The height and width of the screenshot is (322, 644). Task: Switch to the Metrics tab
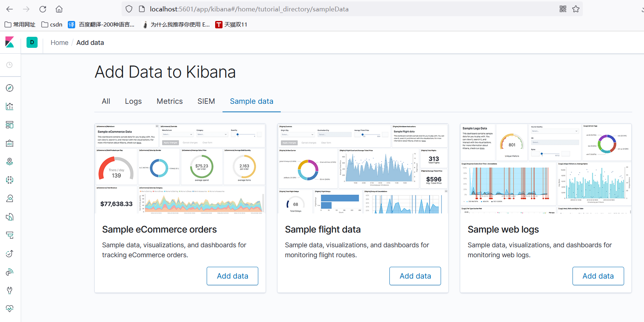point(170,101)
